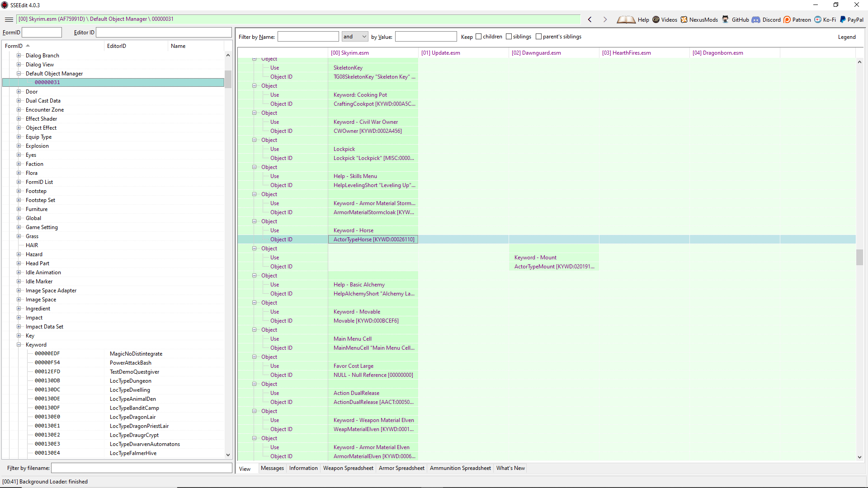Collapse the Keyword tree node
The height and width of the screenshot is (488, 868).
(19, 345)
